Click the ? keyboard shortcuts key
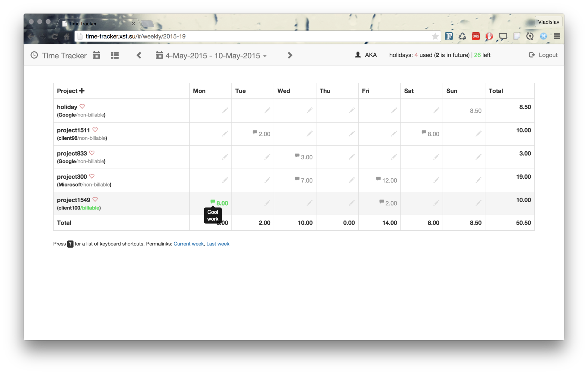Image resolution: width=588 pixels, height=374 pixels. point(70,244)
